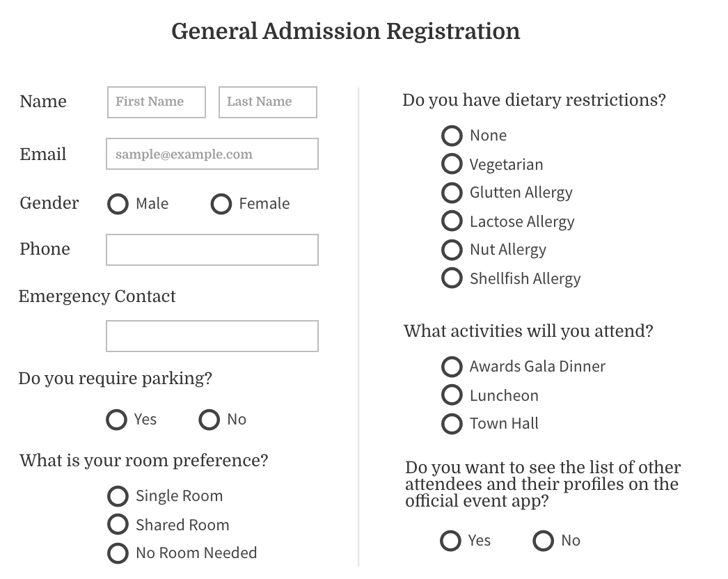Select Single Room preference

tap(118, 495)
